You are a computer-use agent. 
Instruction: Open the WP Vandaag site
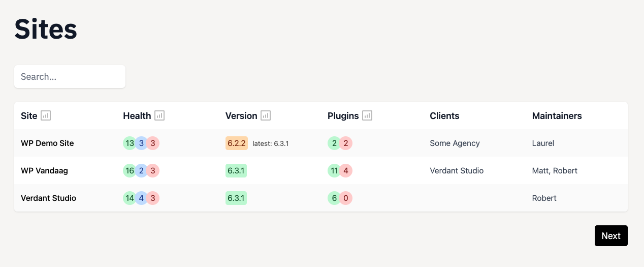[44, 171]
